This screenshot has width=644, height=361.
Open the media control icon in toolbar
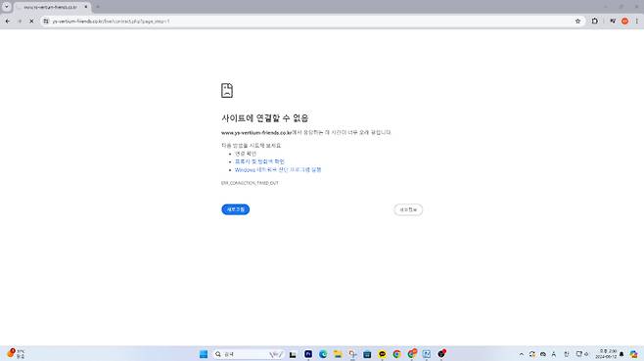(613, 21)
